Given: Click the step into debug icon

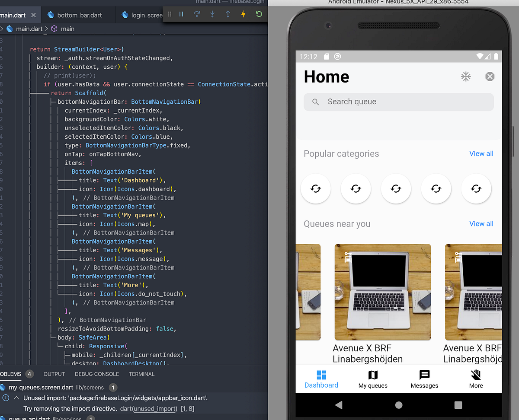Looking at the screenshot, I should click(x=212, y=14).
